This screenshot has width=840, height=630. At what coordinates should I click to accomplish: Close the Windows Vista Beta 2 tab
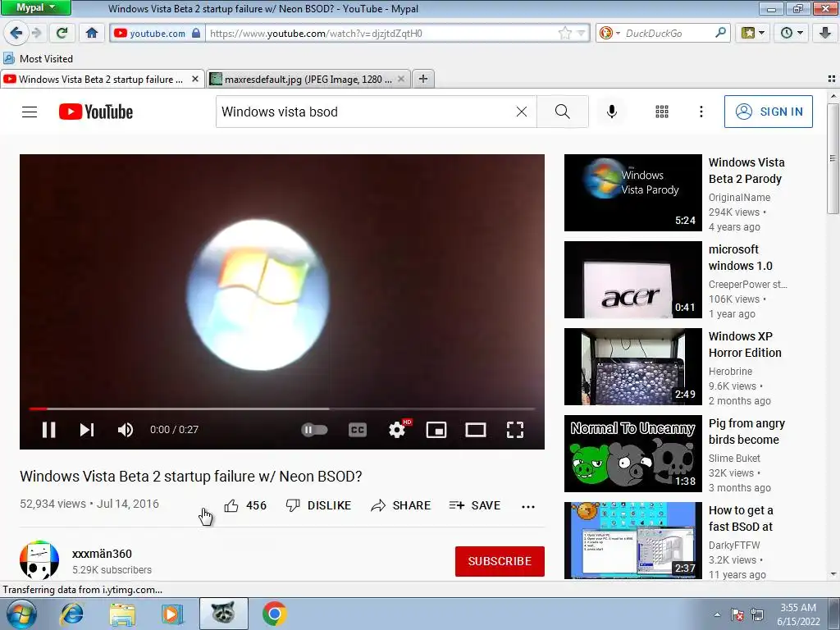(x=195, y=80)
